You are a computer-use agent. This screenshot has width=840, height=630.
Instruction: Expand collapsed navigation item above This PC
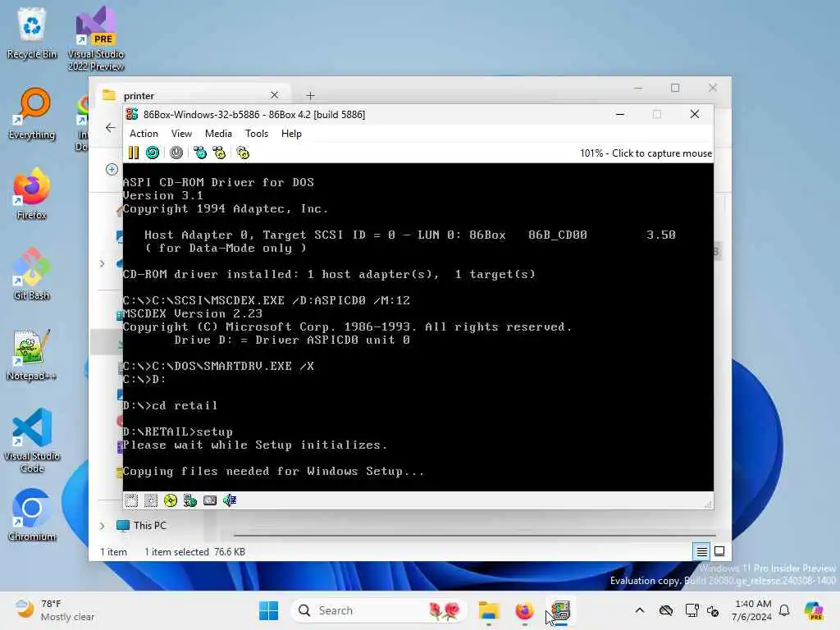click(x=103, y=263)
